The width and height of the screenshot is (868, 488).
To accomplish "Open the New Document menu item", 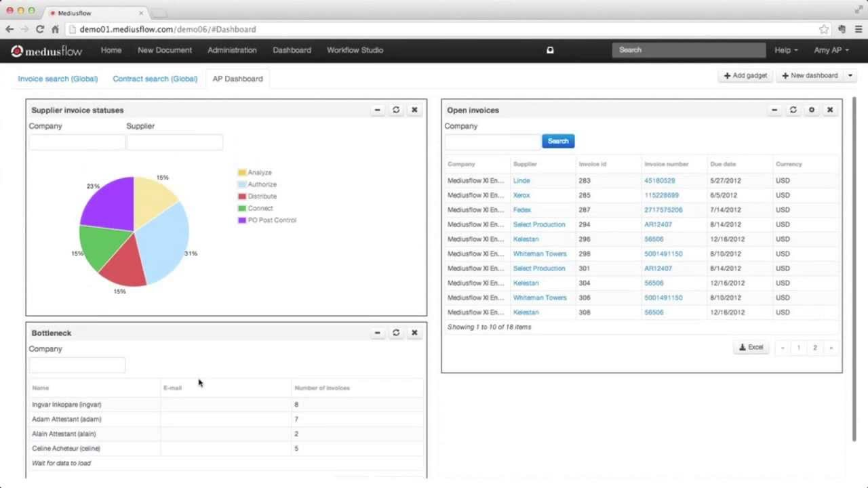I will point(165,50).
